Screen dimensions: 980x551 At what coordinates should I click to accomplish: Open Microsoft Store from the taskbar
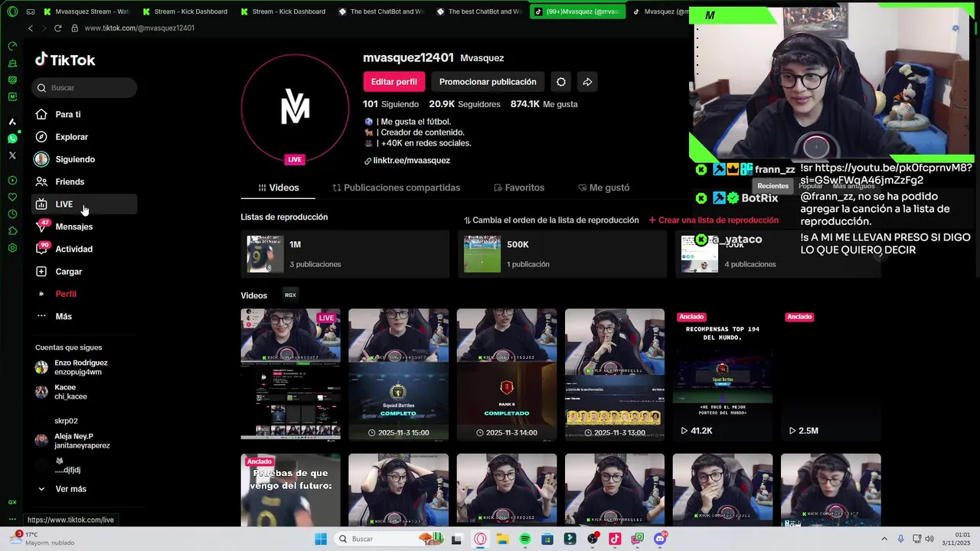coord(547,539)
